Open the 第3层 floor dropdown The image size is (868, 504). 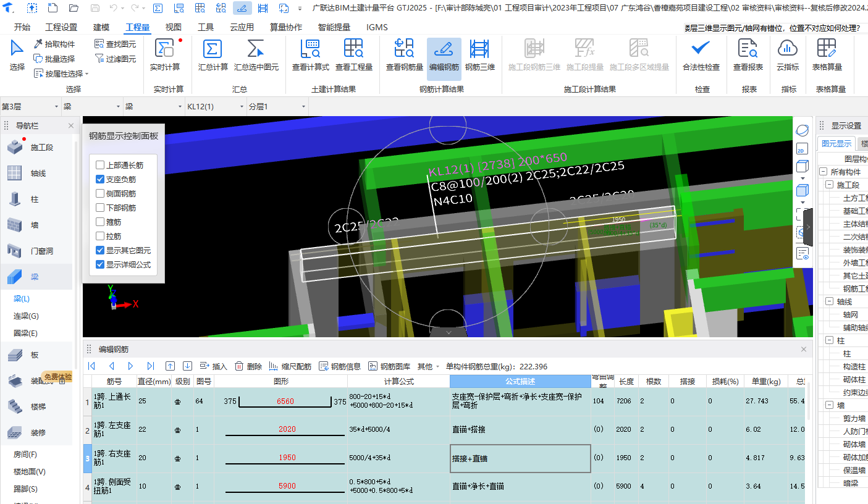coord(30,107)
